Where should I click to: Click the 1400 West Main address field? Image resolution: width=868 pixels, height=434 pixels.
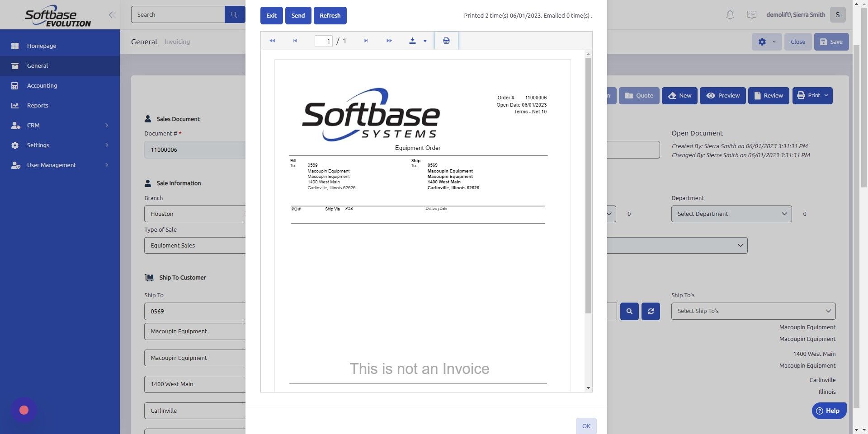coord(195,384)
